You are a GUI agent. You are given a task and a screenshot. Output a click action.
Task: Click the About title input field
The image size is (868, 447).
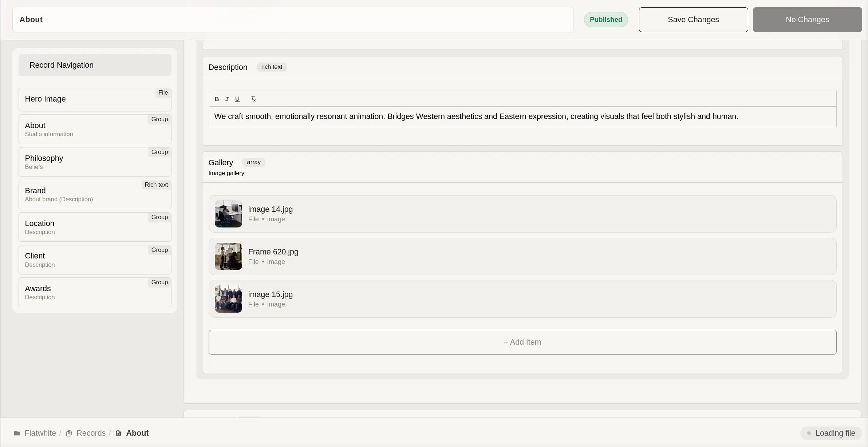coord(291,20)
